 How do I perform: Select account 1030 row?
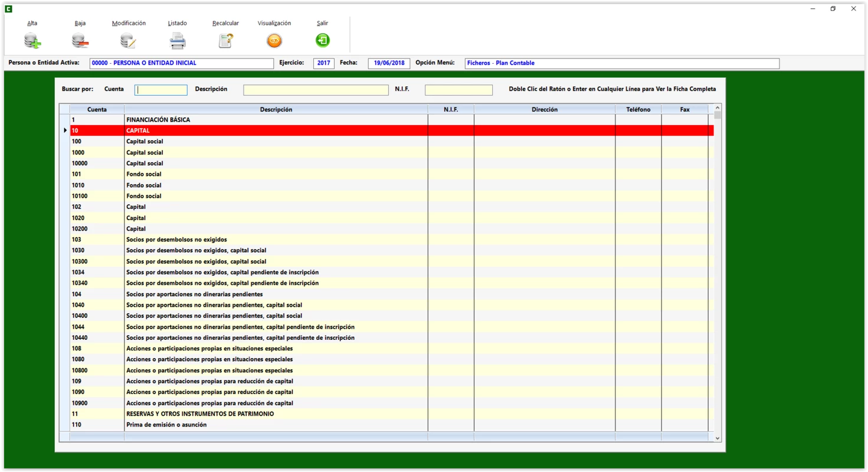[x=391, y=251]
